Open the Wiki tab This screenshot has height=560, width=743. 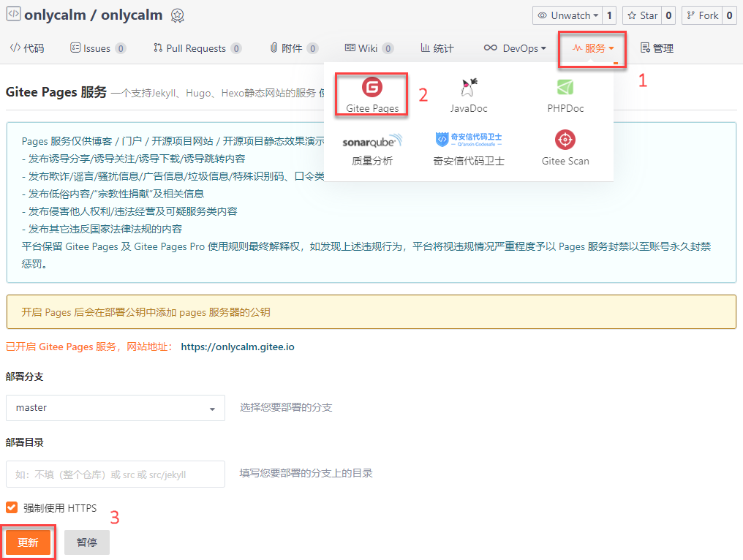pos(368,49)
